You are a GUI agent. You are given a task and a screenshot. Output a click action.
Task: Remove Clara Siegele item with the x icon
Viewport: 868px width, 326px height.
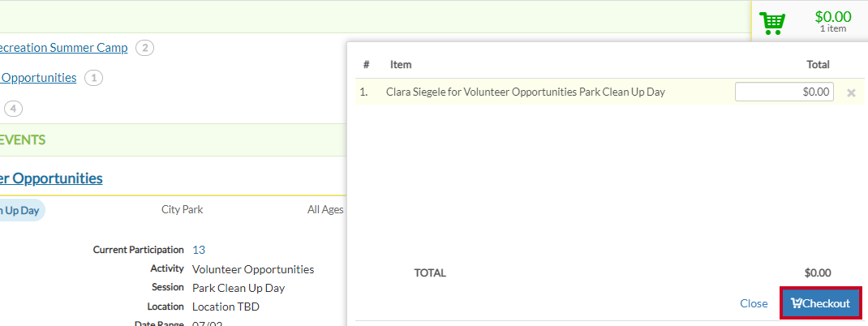(852, 93)
